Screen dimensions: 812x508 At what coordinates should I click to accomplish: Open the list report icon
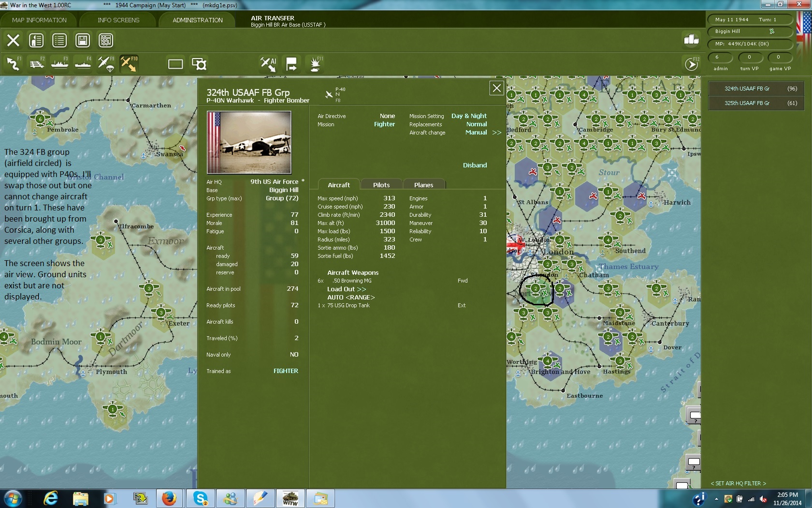pos(59,40)
